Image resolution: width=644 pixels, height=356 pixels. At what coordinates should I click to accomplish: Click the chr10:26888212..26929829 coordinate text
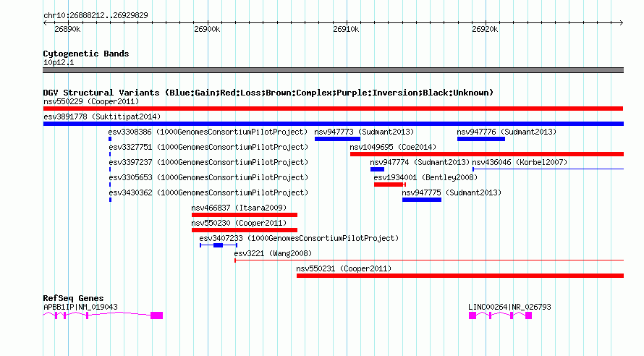[96, 15]
